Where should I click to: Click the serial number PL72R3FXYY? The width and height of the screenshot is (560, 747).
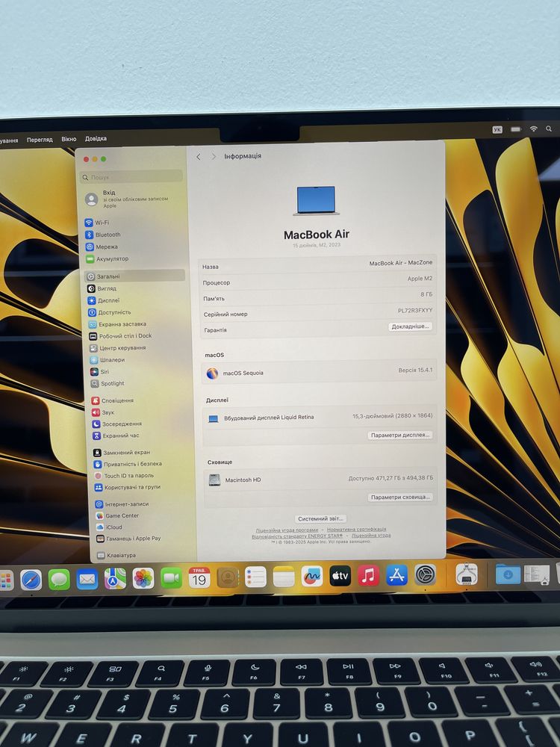415,311
